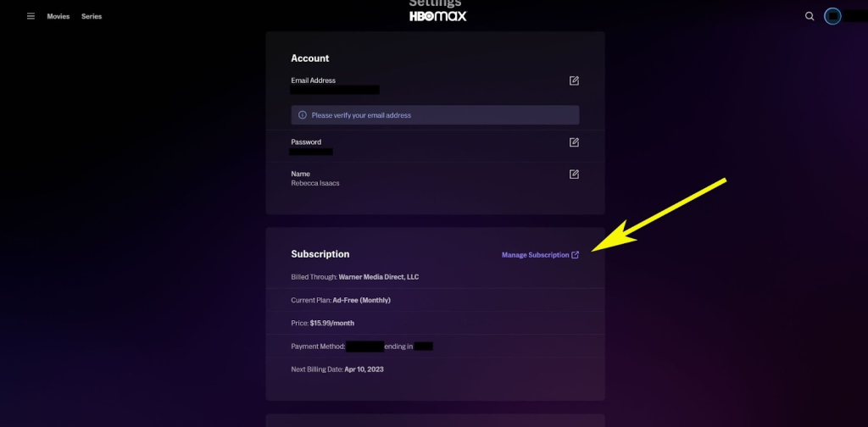This screenshot has height=427, width=868.
Task: Open the hamburger navigation menu
Action: pyautogui.click(x=31, y=17)
